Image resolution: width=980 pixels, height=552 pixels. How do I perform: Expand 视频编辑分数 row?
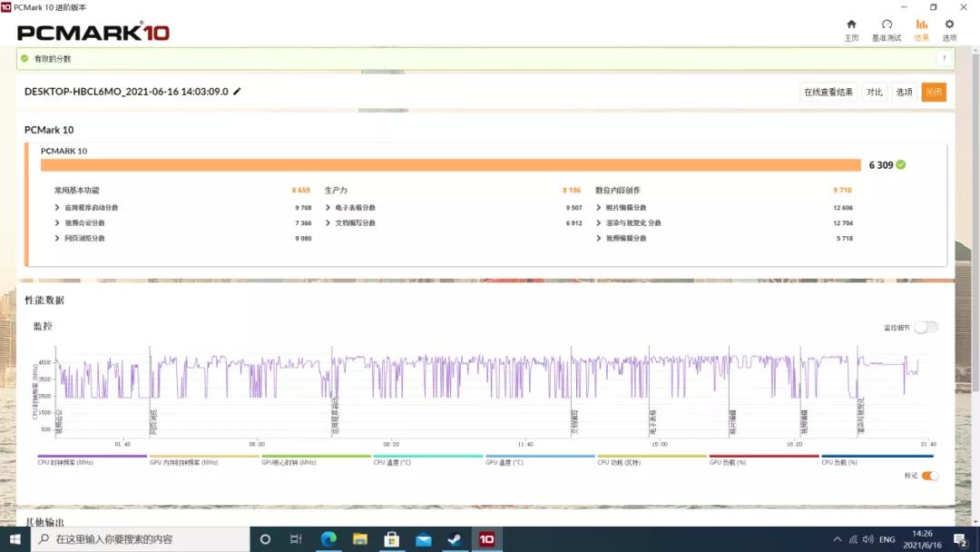(626, 238)
